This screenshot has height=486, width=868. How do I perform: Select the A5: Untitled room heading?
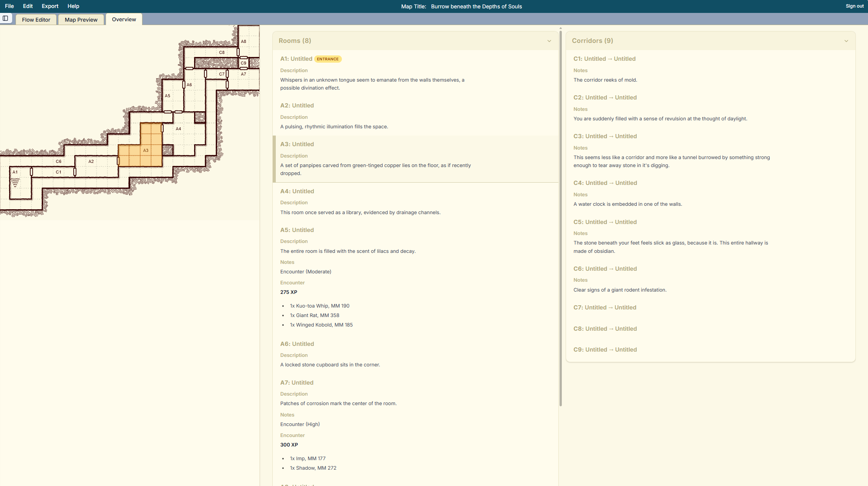[297, 230]
